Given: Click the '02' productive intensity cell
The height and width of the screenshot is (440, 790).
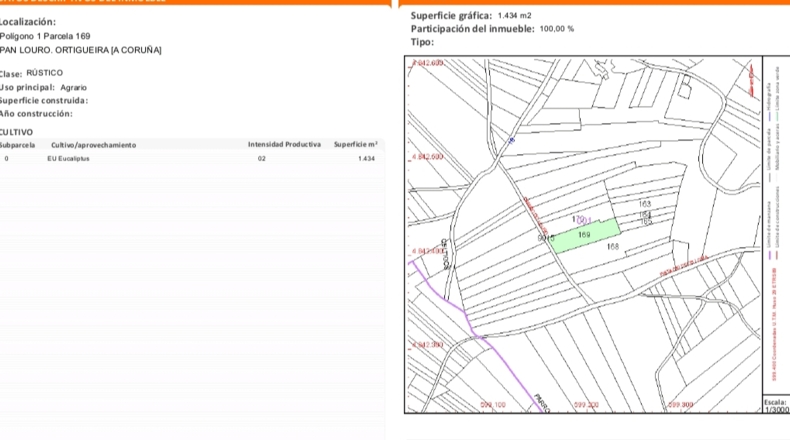Looking at the screenshot, I should 261,158.
